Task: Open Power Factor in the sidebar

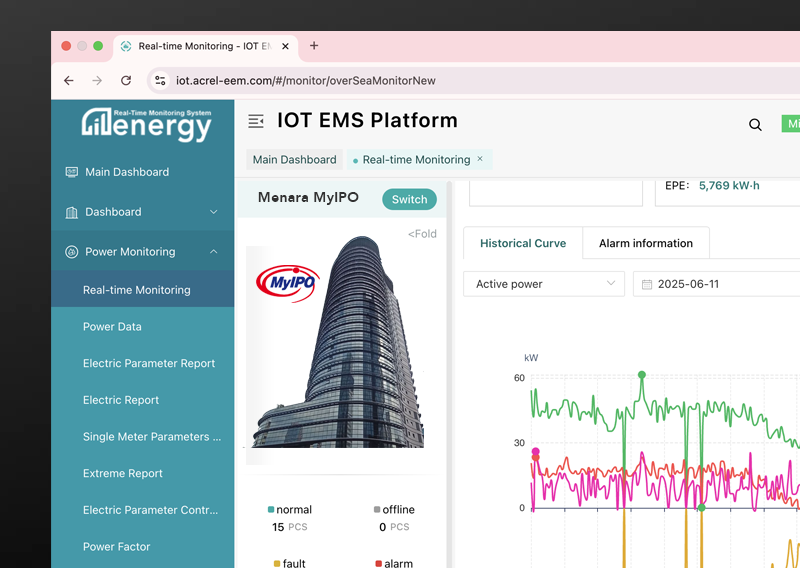Action: pos(142,547)
